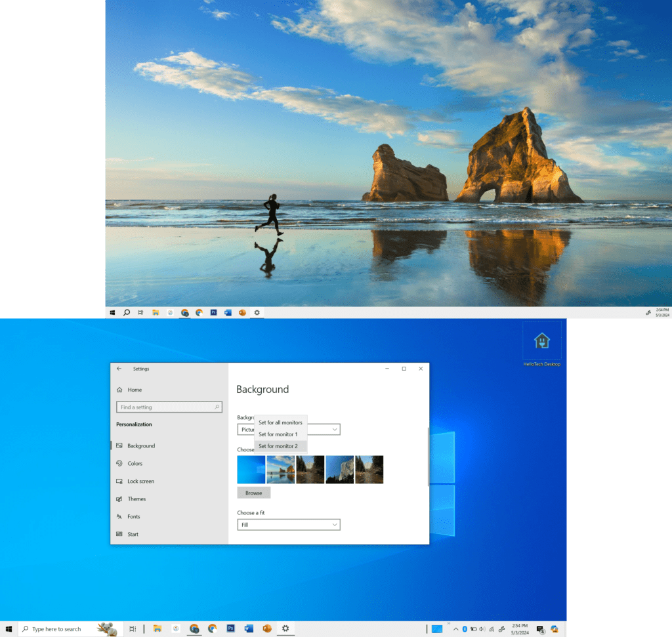The image size is (672, 637).
Task: Click the Bluetooth icon in system tray
Action: pos(465,629)
